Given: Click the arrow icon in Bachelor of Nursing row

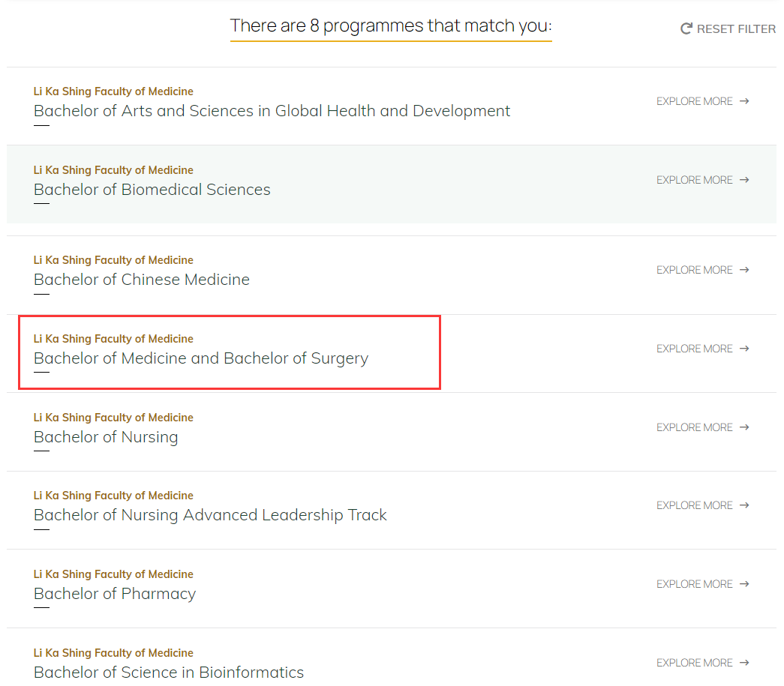Looking at the screenshot, I should pos(744,427).
